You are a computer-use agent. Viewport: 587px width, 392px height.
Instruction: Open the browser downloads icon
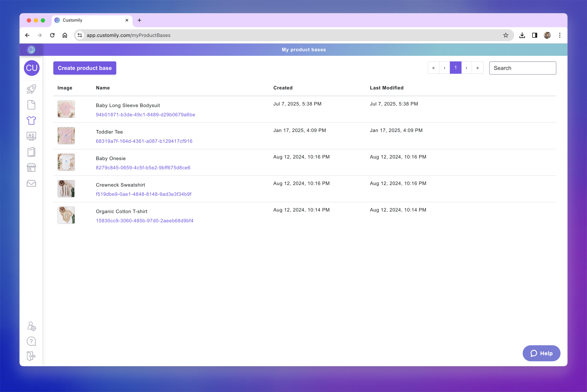522,35
